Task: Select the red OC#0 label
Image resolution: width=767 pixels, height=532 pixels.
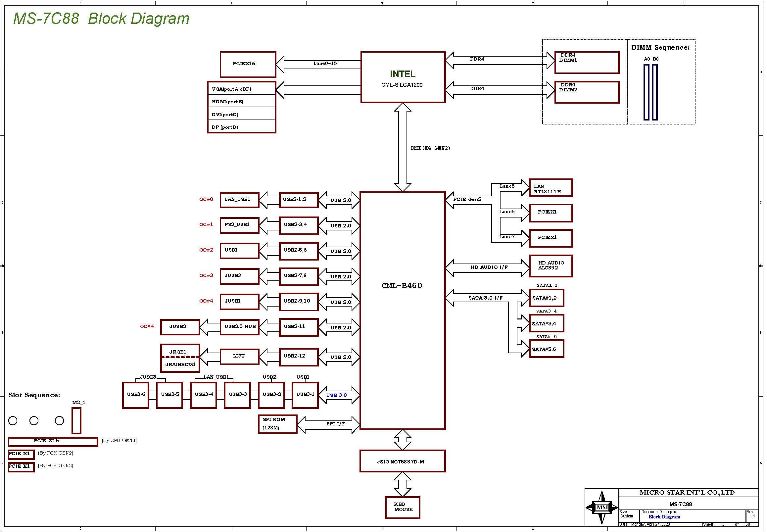Action: click(206, 199)
